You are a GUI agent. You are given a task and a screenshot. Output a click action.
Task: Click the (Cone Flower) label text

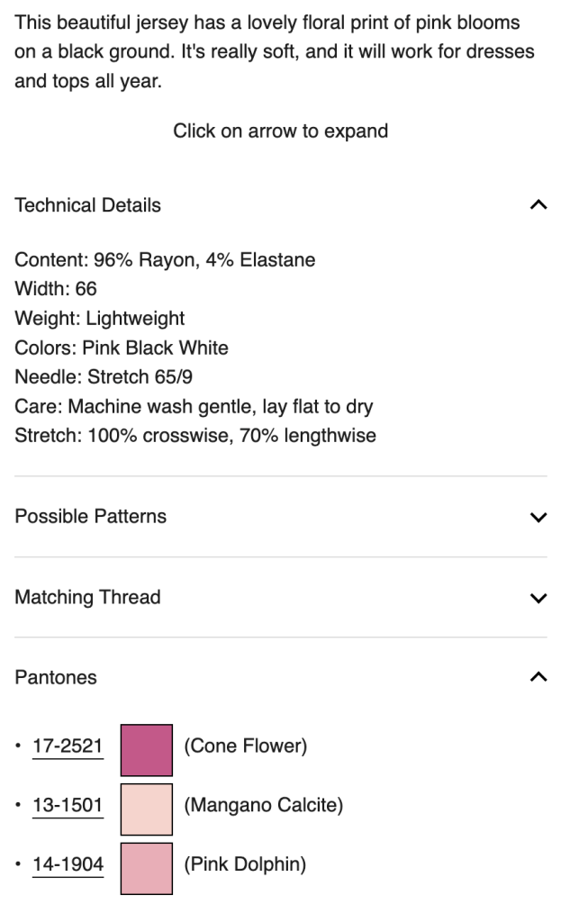246,746
